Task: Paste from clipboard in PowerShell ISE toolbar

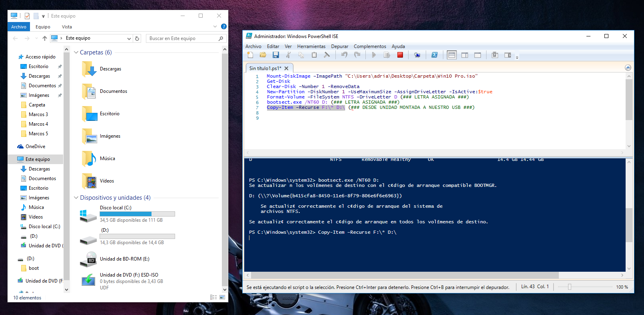Action: coord(314,55)
